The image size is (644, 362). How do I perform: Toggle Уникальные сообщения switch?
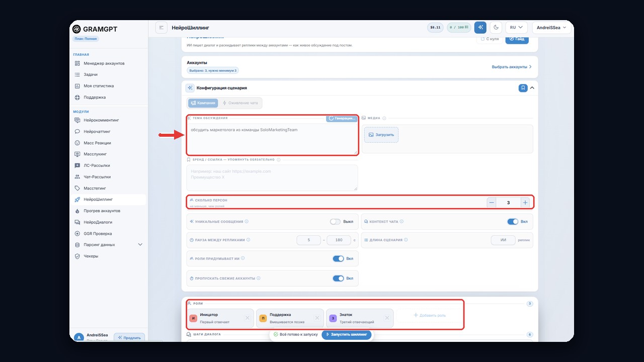click(x=335, y=222)
